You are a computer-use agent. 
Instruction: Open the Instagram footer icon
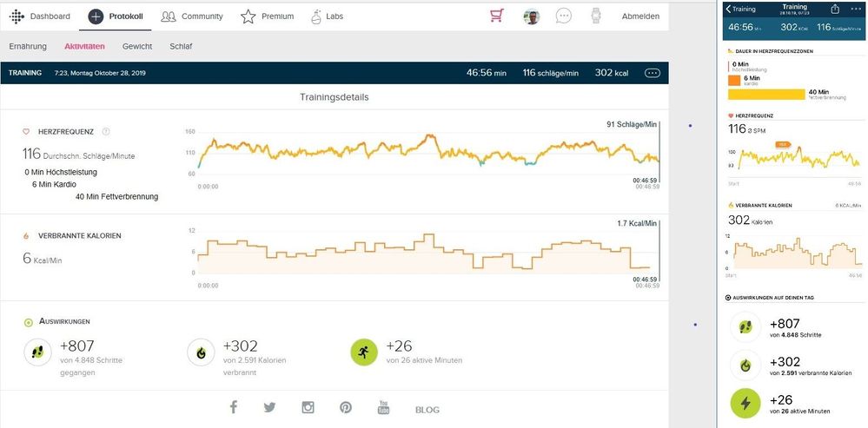[308, 407]
